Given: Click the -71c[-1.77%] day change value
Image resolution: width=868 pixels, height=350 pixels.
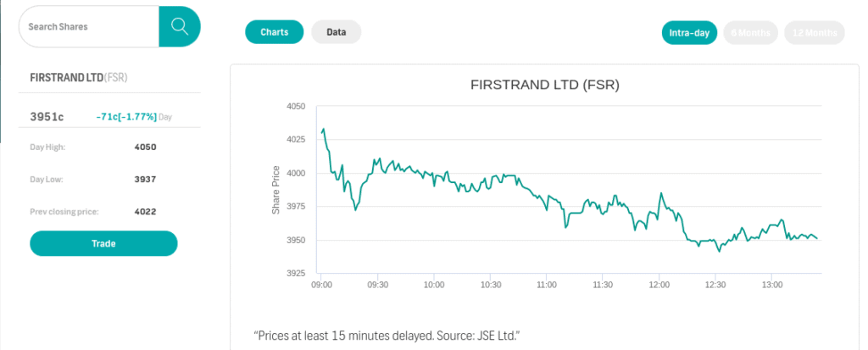Looking at the screenshot, I should [126, 116].
